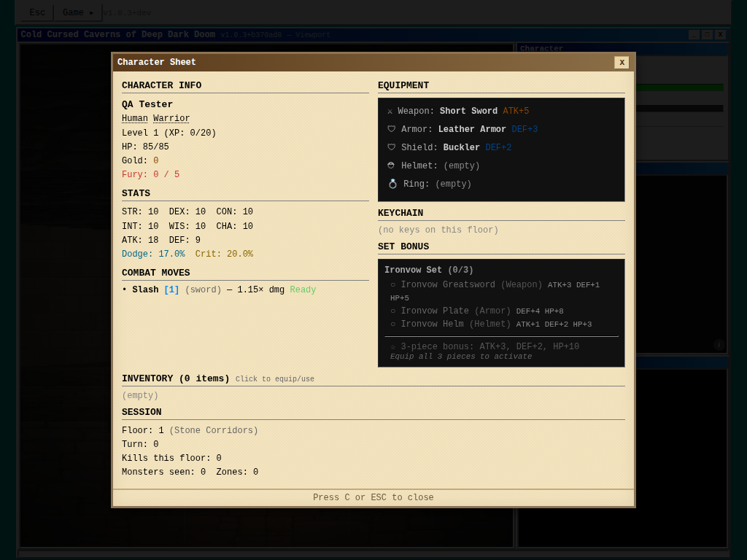Click the green health bar in Character panel
Image resolution: width=747 pixels, height=560 pixels.
coord(680,87)
